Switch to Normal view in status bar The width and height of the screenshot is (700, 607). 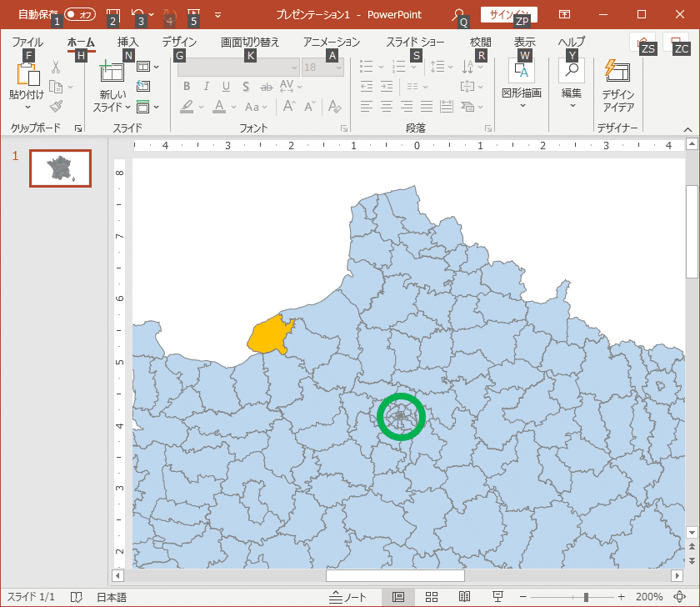398,597
